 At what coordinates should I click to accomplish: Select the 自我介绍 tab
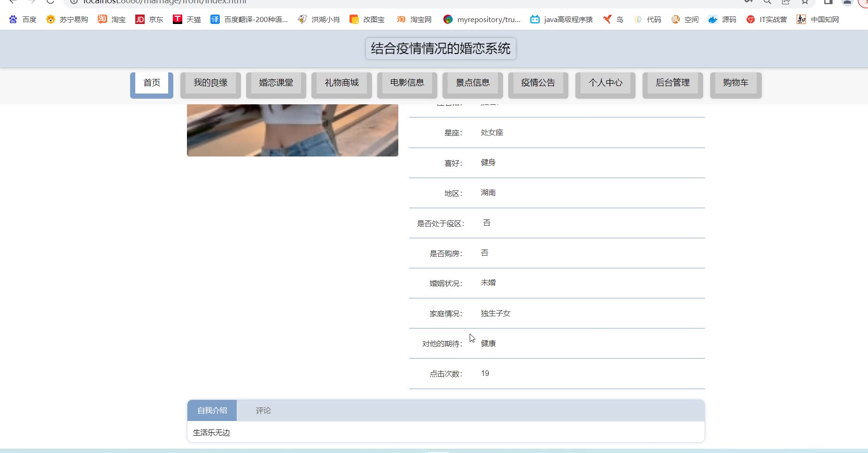tap(212, 411)
